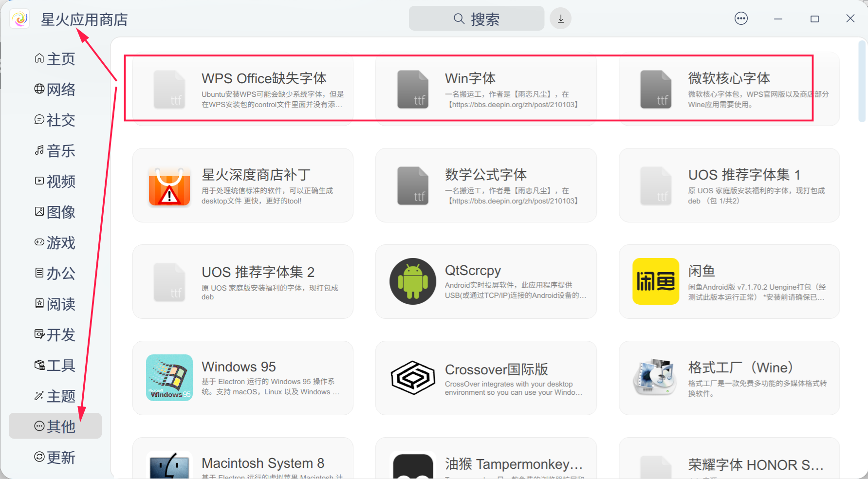Open the 开发 development category

coord(55,335)
